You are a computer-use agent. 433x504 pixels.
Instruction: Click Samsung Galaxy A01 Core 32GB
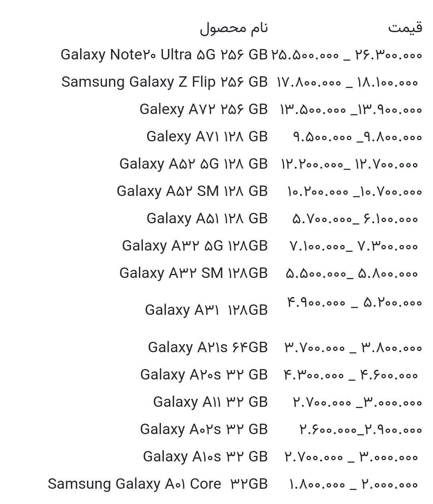(158, 484)
